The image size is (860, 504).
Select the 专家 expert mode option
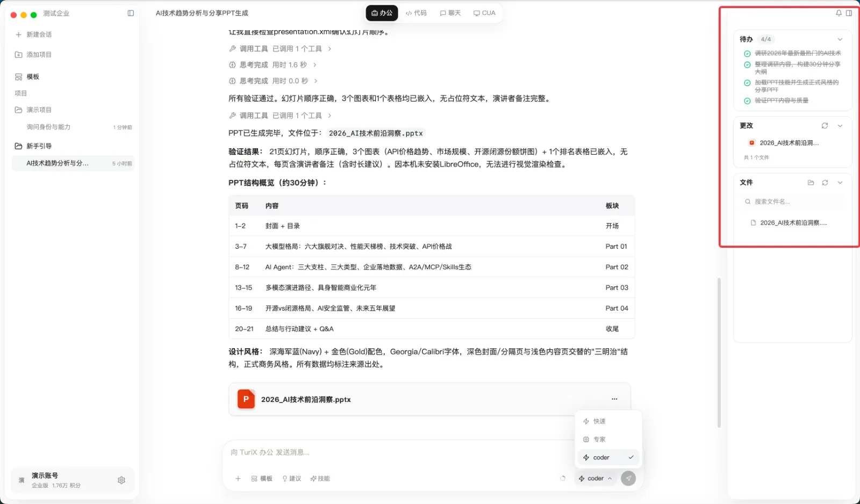point(608,440)
